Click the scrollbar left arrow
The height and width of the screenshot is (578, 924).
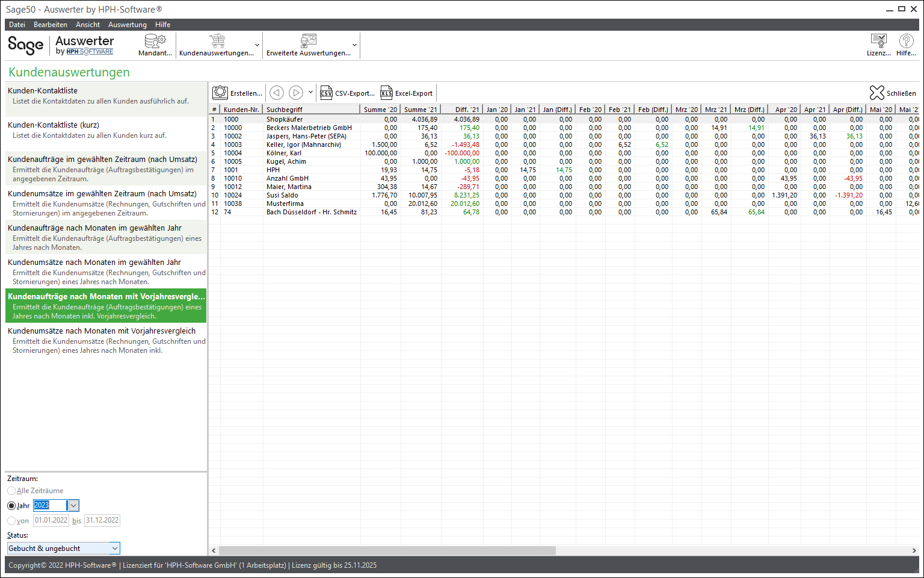pyautogui.click(x=214, y=550)
